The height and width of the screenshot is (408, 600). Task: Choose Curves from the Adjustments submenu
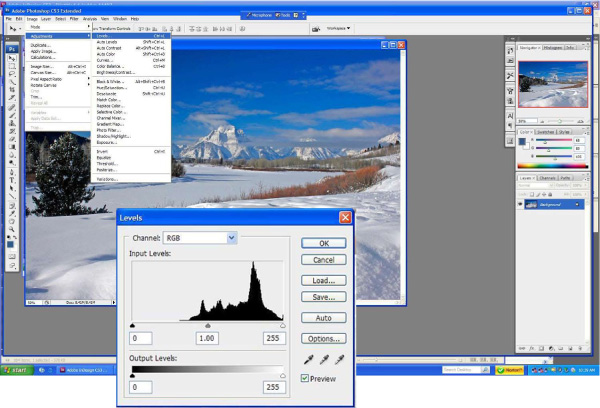point(107,59)
